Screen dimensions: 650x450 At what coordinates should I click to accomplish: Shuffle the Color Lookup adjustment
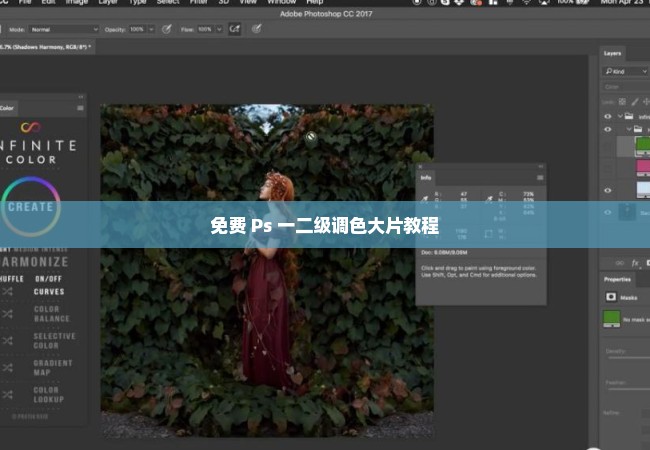pyautogui.click(x=7, y=394)
